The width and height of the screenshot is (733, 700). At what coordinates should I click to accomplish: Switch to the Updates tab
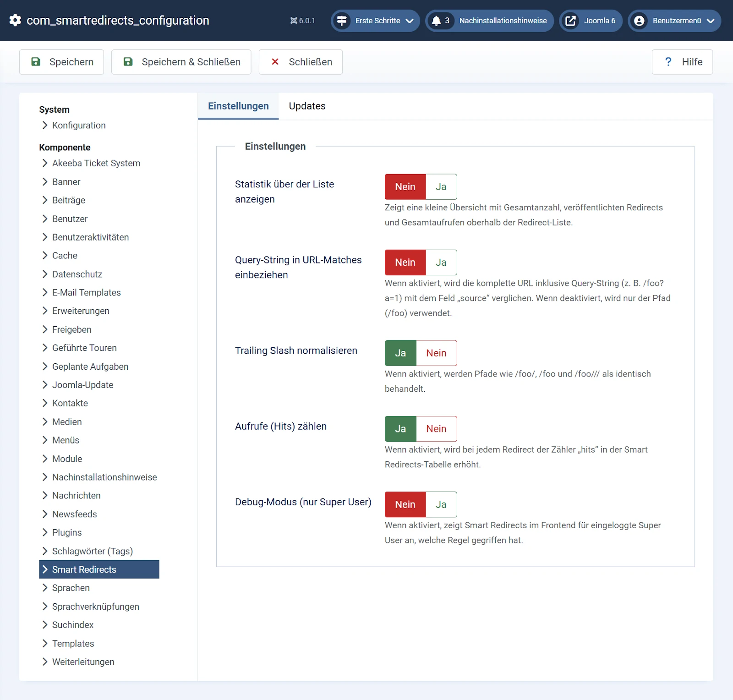[306, 106]
